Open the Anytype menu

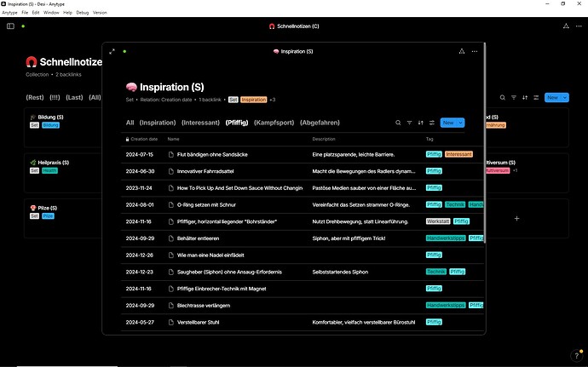(9, 13)
